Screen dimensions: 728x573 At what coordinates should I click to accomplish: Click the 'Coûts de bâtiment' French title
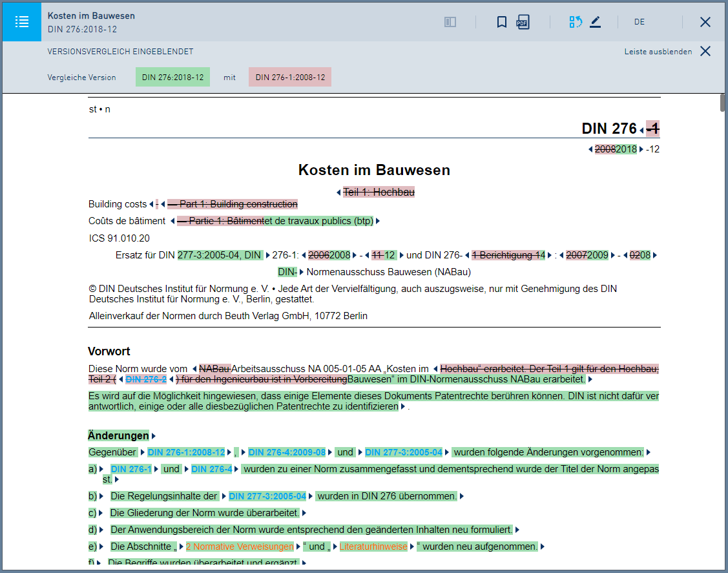coord(127,221)
